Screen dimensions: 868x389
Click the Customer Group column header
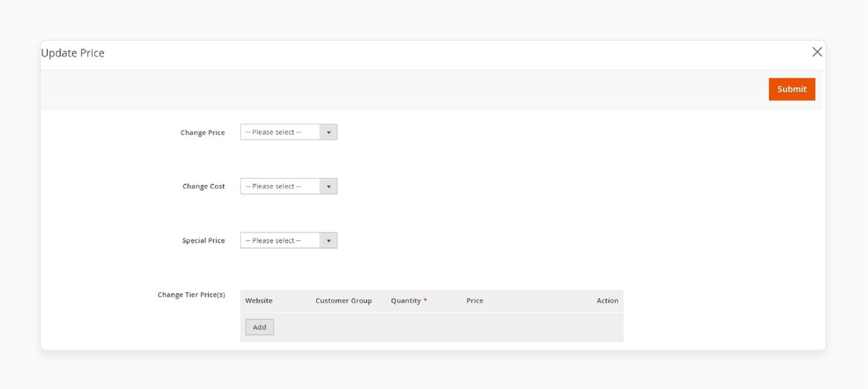344,301
